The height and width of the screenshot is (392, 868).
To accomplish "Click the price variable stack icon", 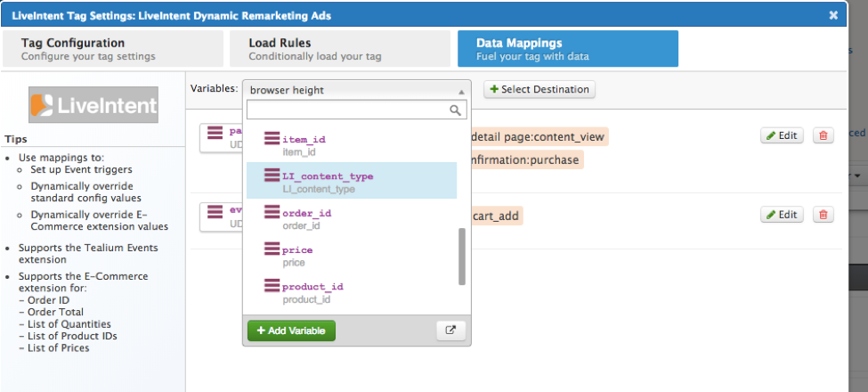I will point(272,249).
